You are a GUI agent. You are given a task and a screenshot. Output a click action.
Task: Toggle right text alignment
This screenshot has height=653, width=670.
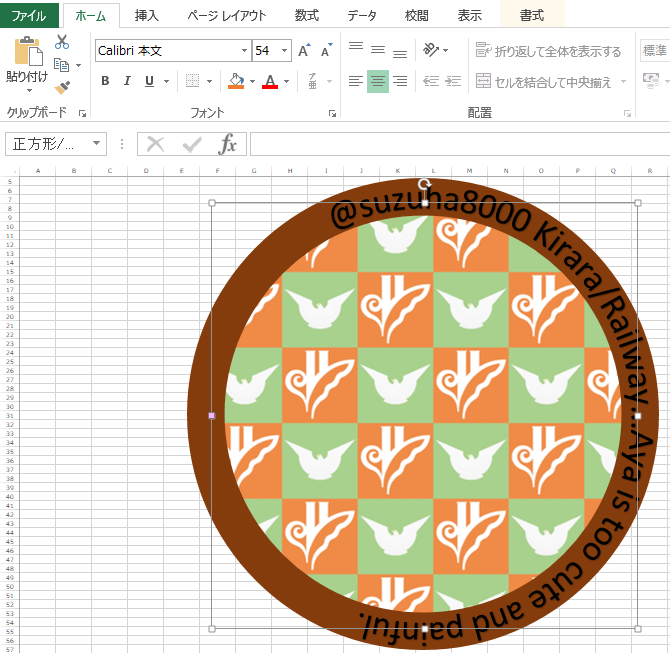pos(400,81)
